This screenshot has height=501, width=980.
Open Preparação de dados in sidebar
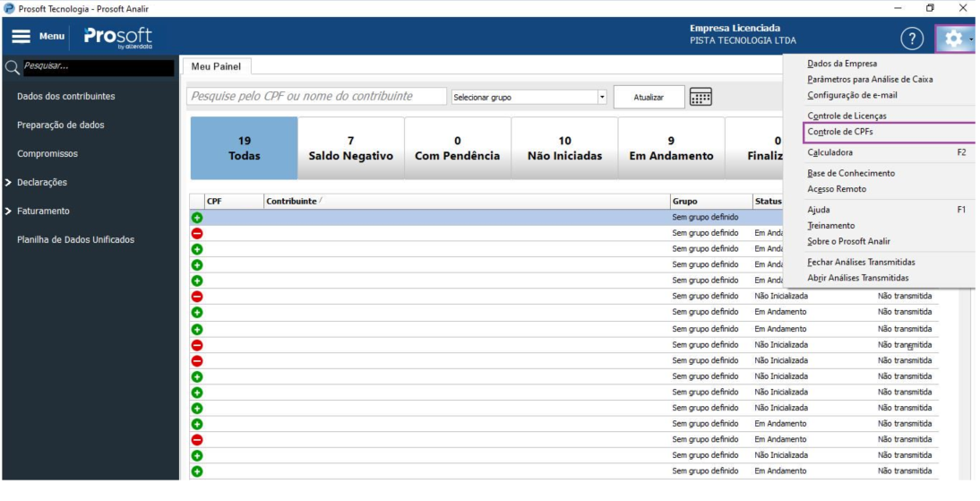[61, 125]
